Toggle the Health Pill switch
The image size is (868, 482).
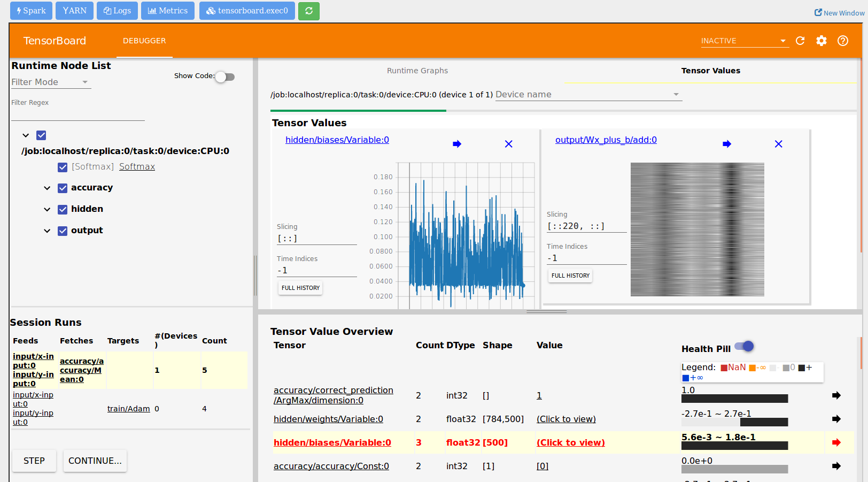click(x=744, y=347)
